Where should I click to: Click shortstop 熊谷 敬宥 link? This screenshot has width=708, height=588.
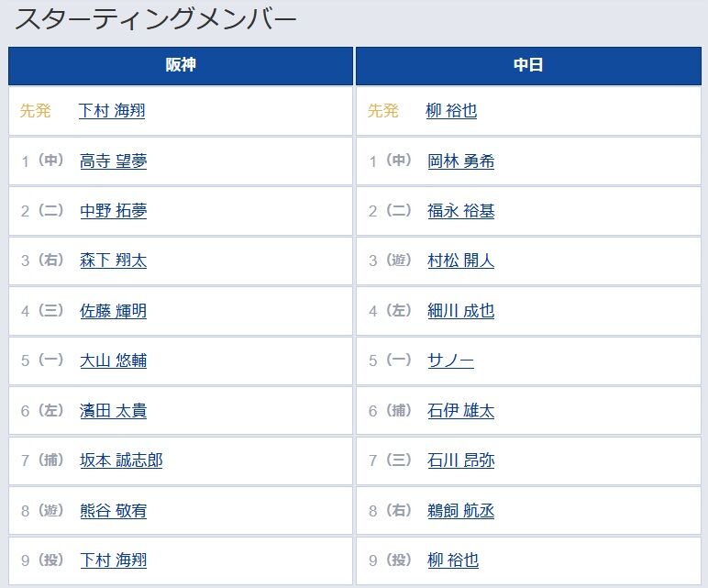114,511
